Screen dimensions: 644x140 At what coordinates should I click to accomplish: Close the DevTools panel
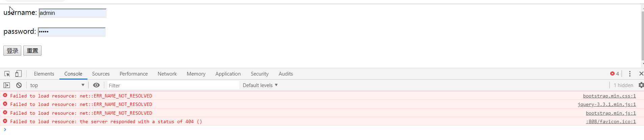pyautogui.click(x=641, y=74)
